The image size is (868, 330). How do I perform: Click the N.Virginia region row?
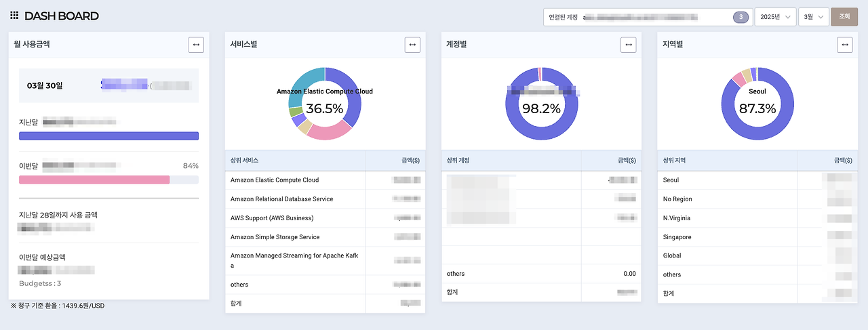point(757,218)
